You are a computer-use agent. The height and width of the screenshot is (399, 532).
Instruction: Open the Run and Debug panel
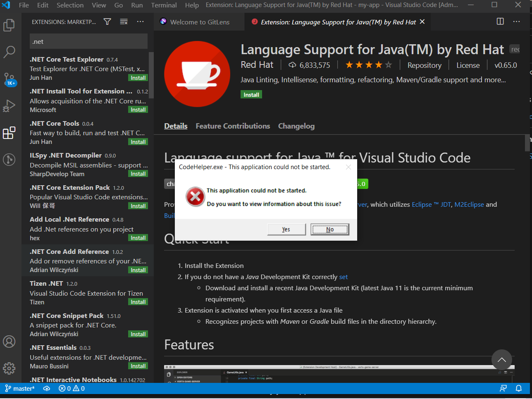click(9, 105)
